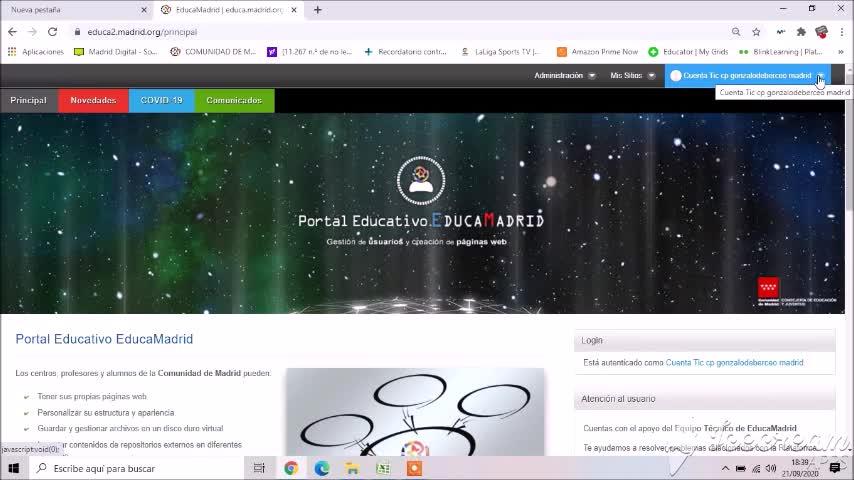This screenshot has height=480, width=854.
Task: Select the Comunicados navigation tab
Action: coord(234,100)
